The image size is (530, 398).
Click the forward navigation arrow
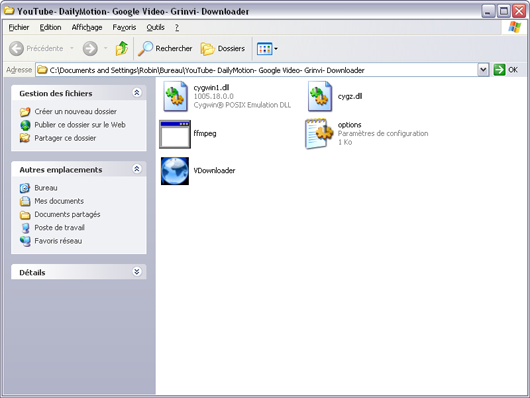tap(90, 49)
